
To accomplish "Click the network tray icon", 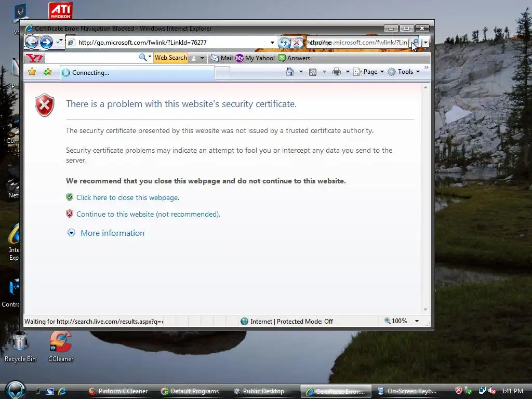I will (482, 391).
